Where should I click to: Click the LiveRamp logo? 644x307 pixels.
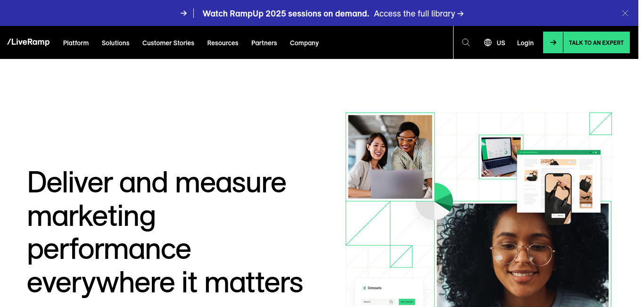pyautogui.click(x=28, y=42)
